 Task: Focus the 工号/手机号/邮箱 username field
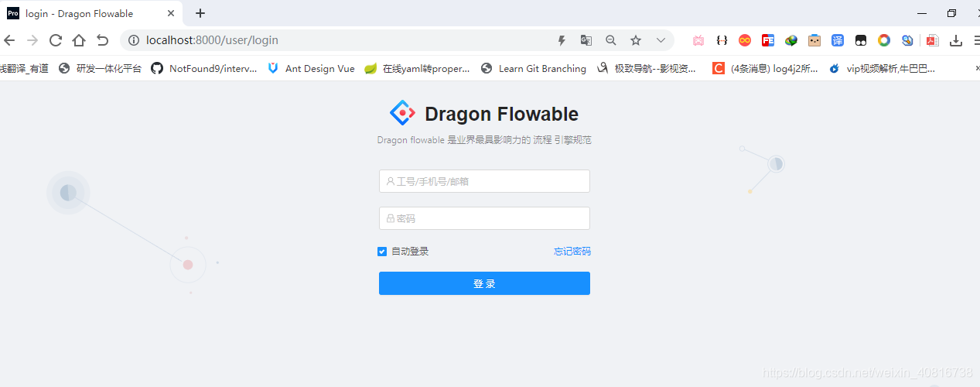click(484, 181)
